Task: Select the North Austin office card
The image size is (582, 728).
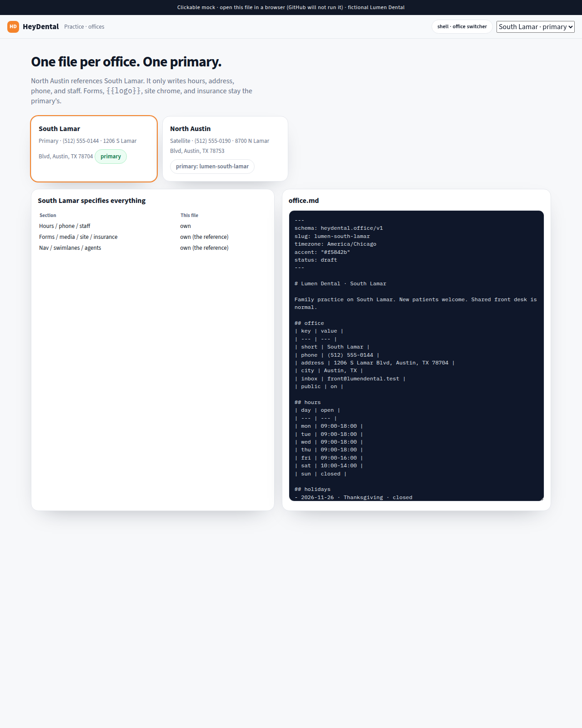Action: coord(225,149)
